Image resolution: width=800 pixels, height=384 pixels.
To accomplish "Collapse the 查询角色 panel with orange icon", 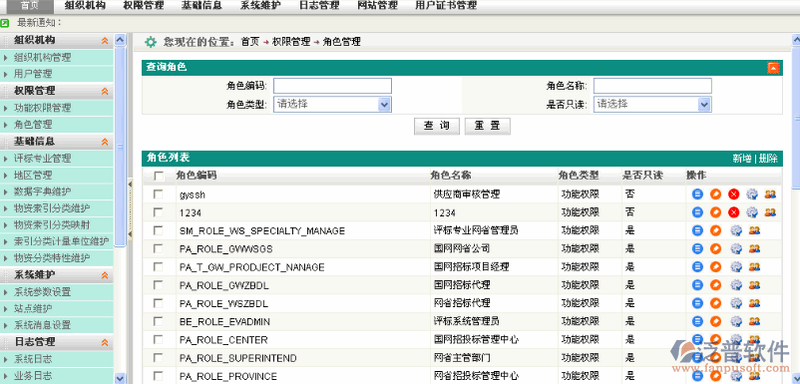I will point(773,68).
